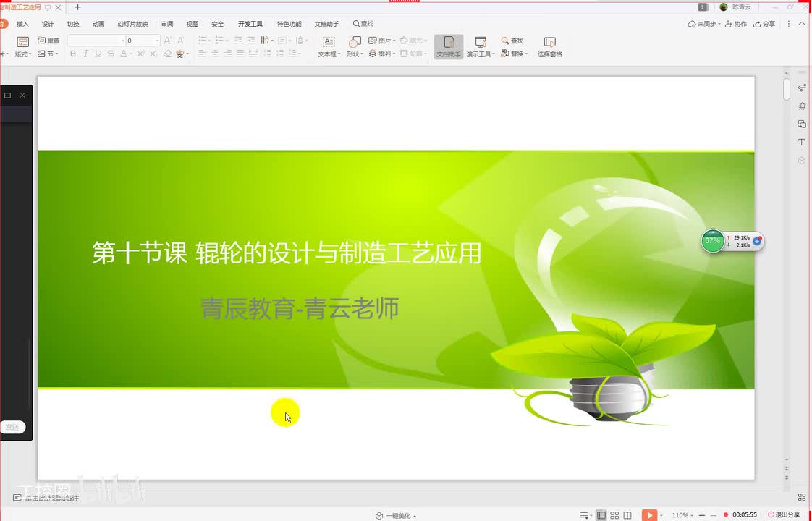This screenshot has width=812, height=521.
Task: Toggle strikethrough formatting
Action: (111, 54)
